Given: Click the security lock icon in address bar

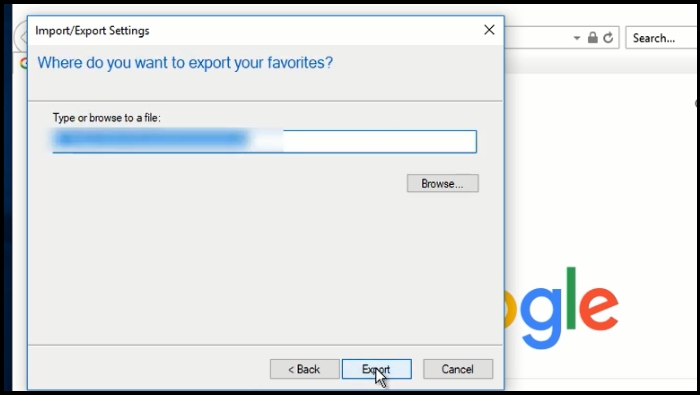Looking at the screenshot, I should (x=592, y=37).
